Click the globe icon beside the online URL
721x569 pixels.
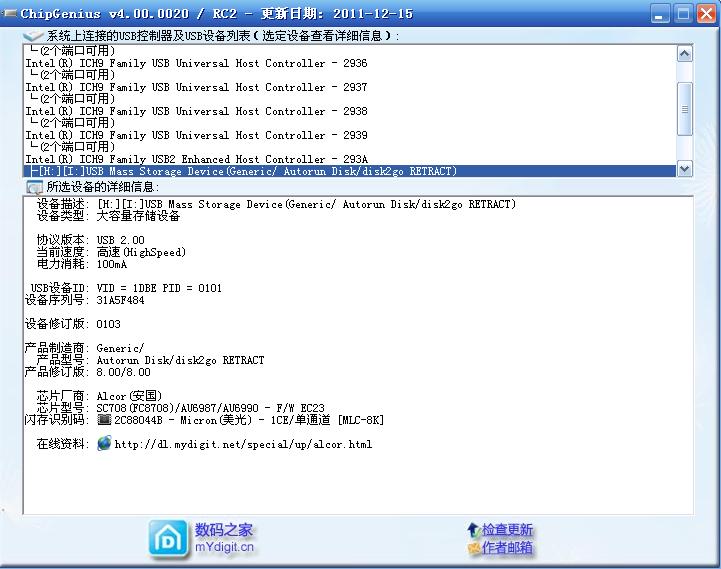(x=104, y=443)
